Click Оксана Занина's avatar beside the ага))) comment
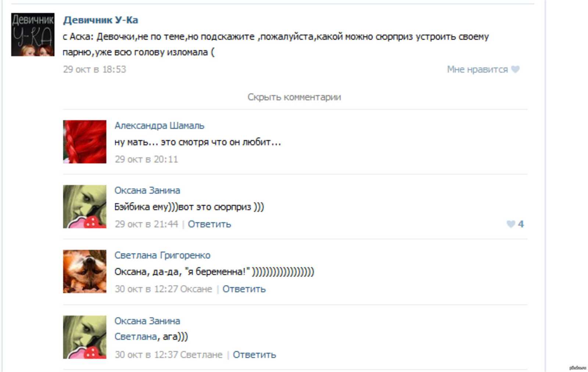Viewport: 588px width, 372px height. pyautogui.click(x=85, y=337)
